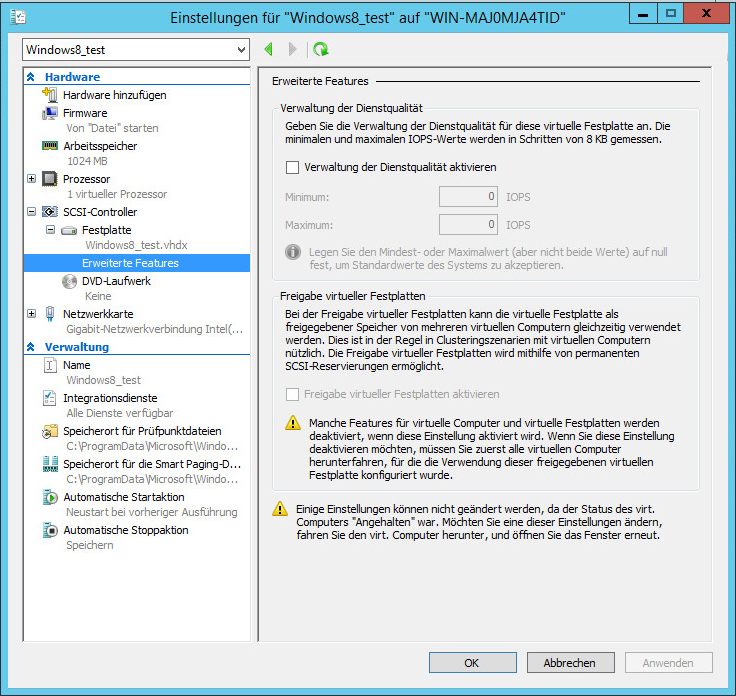Select Hardware hinzufügen entry

[114, 95]
